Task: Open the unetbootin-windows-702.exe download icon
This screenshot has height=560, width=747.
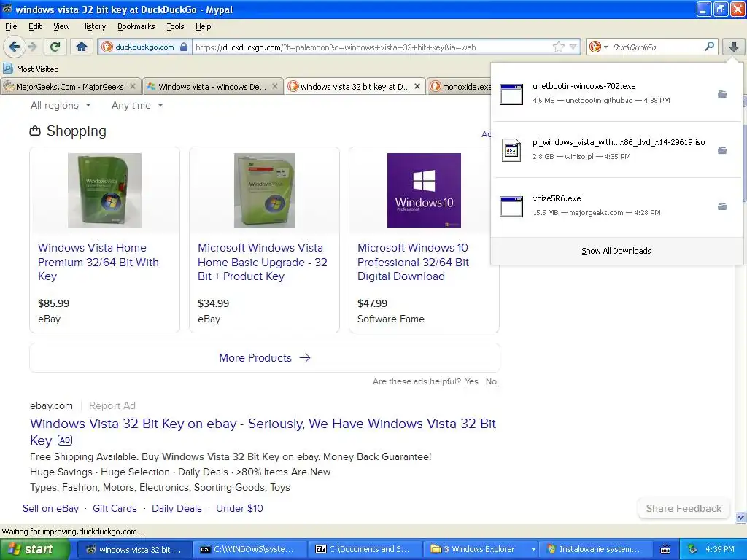Action: coord(511,93)
